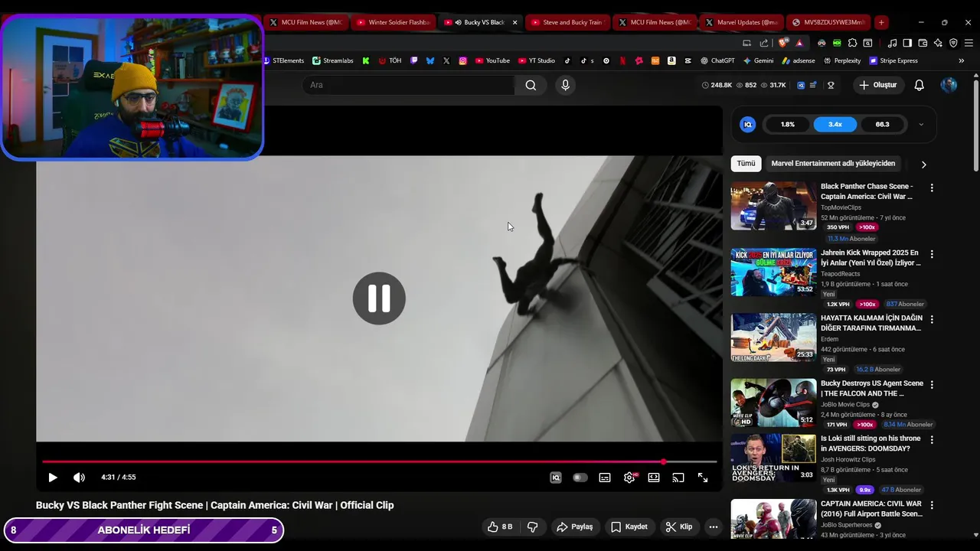
Task: Click the Oluştur create button
Action: pos(878,85)
